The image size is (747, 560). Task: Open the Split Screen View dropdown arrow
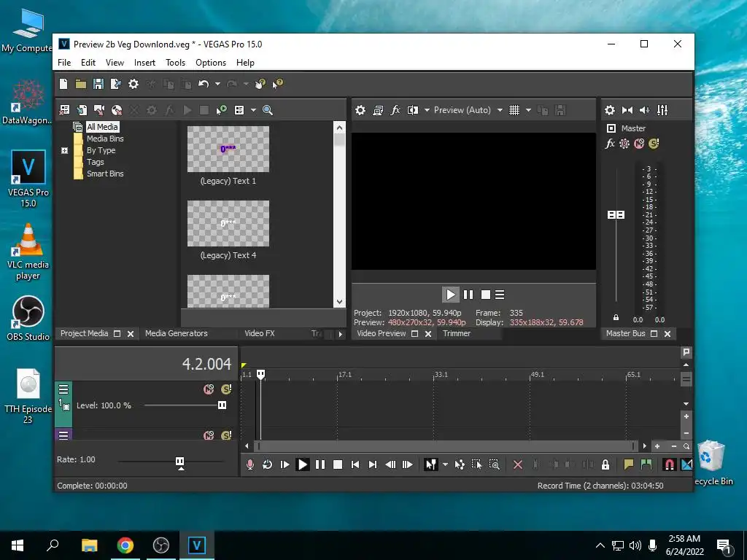[x=427, y=110]
